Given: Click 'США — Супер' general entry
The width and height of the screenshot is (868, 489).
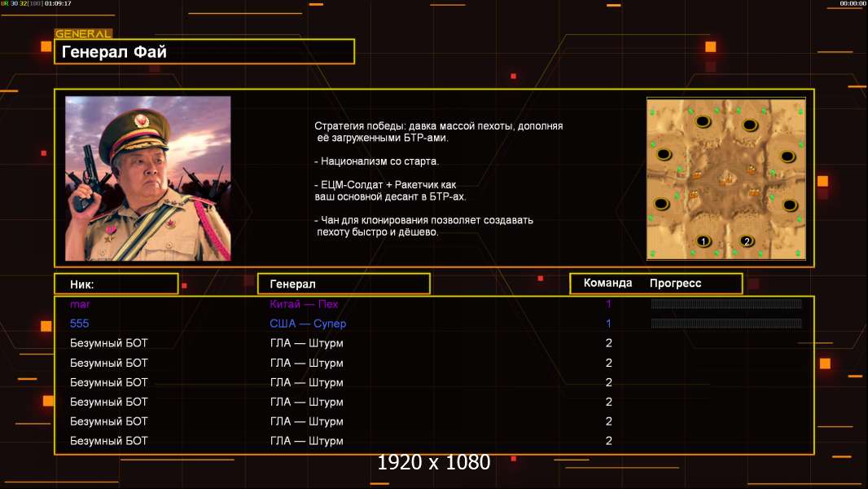Looking at the screenshot, I should [x=308, y=324].
